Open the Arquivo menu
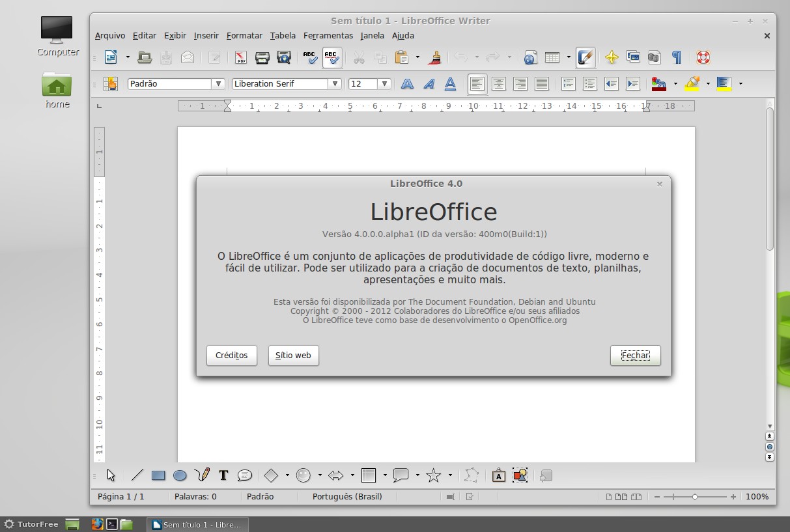Viewport: 790px width, 532px height. (x=110, y=36)
